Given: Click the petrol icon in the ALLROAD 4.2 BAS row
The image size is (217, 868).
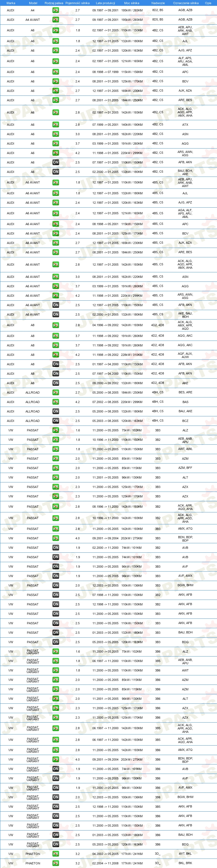Looking at the screenshot, I should 55,402.
